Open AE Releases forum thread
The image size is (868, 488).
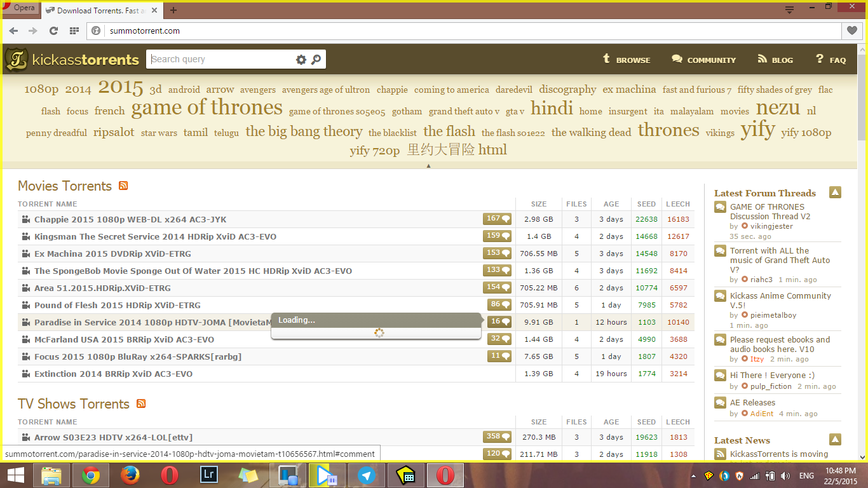tap(753, 402)
